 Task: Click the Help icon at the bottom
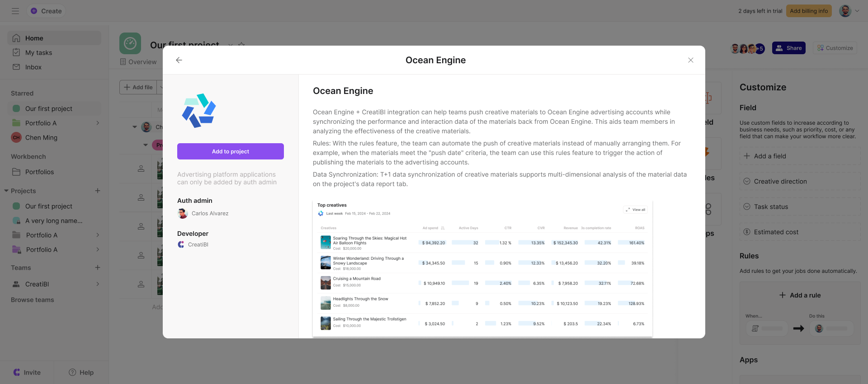coord(72,372)
